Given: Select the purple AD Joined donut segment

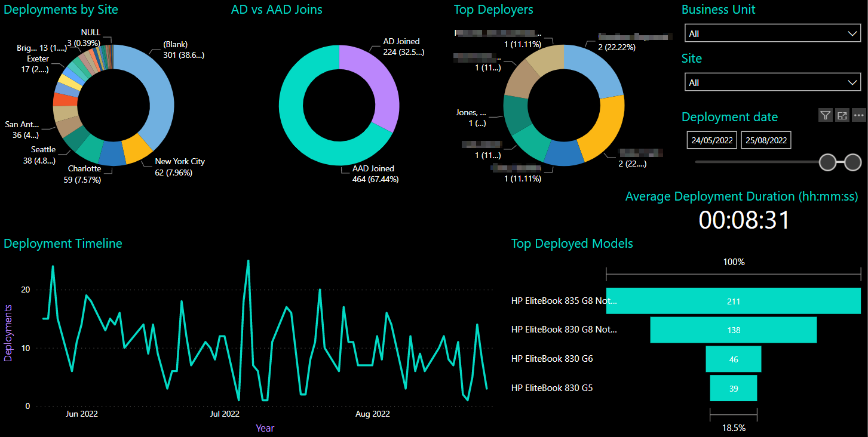Looking at the screenshot, I should point(376,84).
